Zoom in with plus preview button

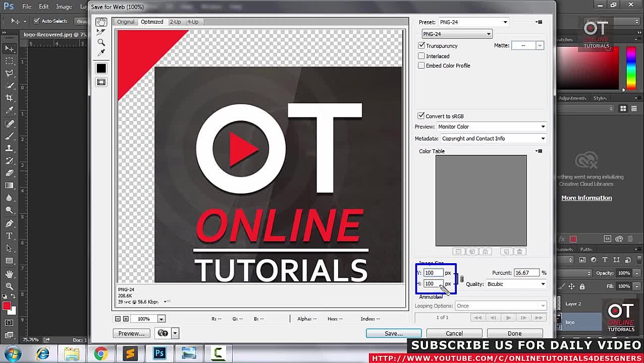126,319
